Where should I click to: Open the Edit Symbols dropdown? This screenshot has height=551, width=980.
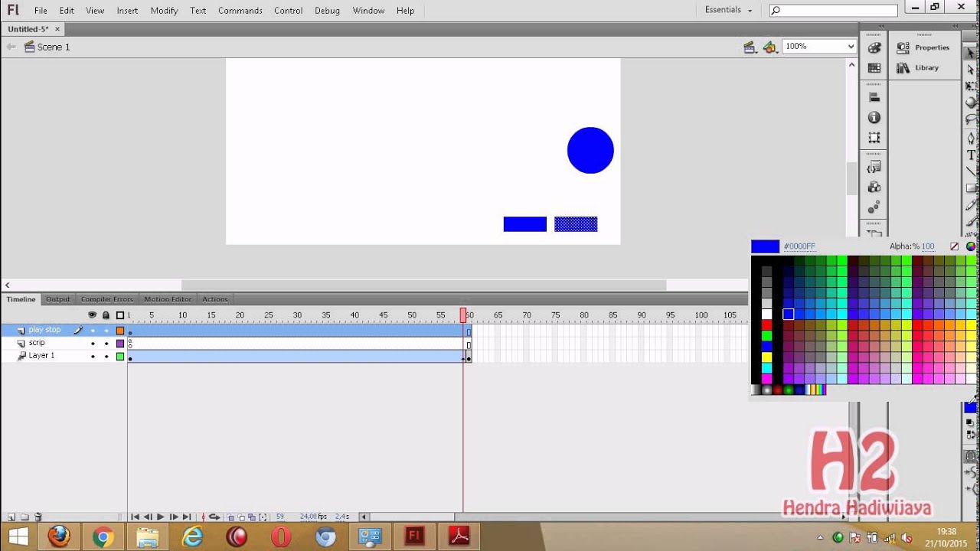(771, 47)
